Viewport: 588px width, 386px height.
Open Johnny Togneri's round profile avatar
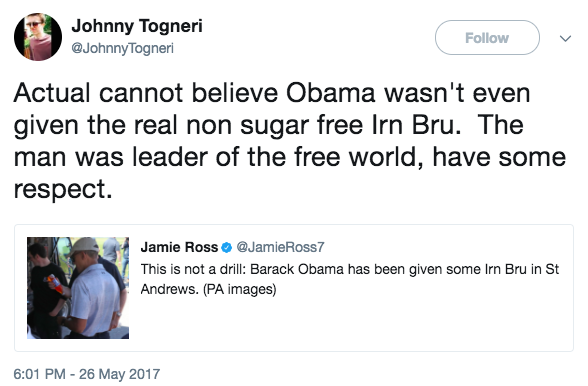click(x=38, y=37)
